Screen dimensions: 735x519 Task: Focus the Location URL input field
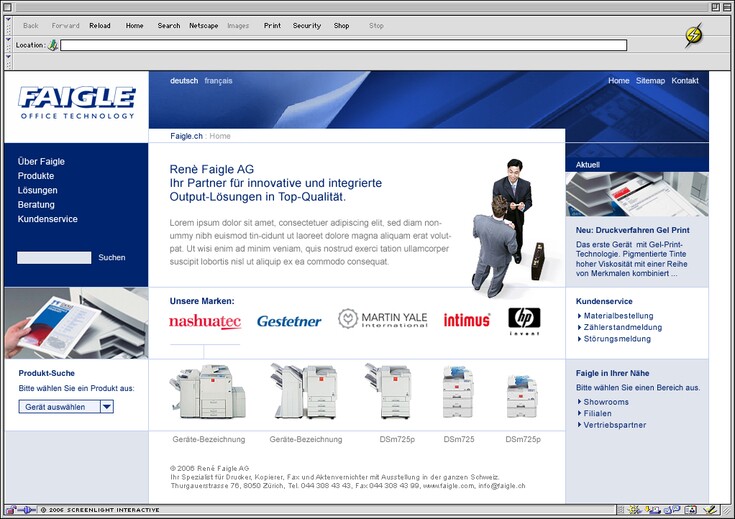tap(344, 45)
